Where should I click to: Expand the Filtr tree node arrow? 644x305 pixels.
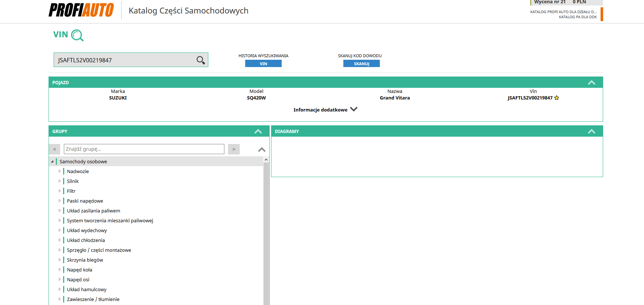tap(59, 191)
